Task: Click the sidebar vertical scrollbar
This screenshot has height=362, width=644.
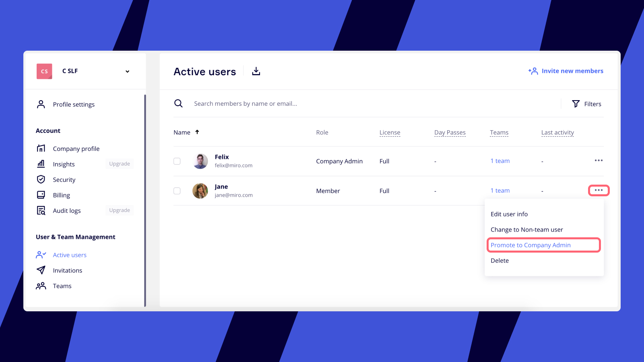Action: click(x=145, y=200)
